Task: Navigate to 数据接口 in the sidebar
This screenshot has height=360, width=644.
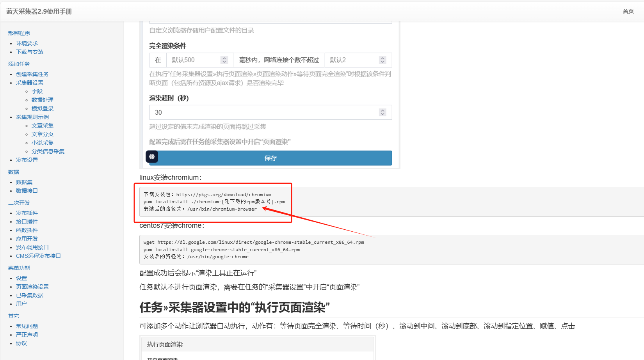Action: click(27, 191)
